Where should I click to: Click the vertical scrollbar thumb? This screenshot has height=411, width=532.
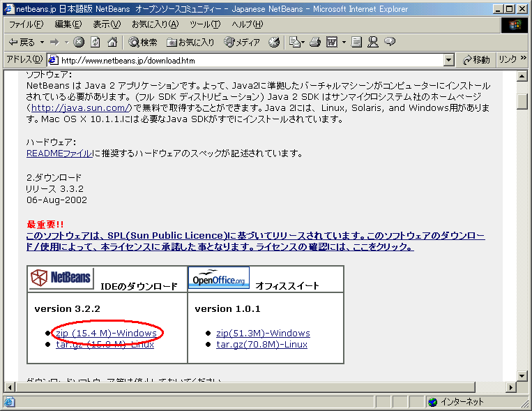tap(522, 101)
